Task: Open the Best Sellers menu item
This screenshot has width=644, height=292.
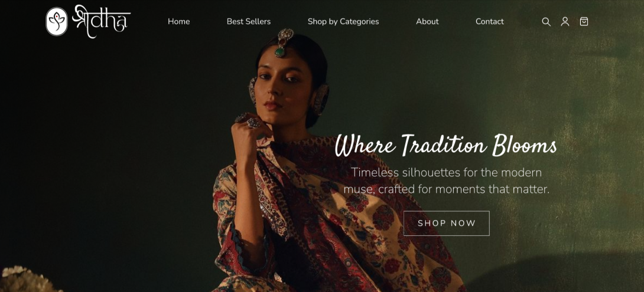Action: coord(249,21)
